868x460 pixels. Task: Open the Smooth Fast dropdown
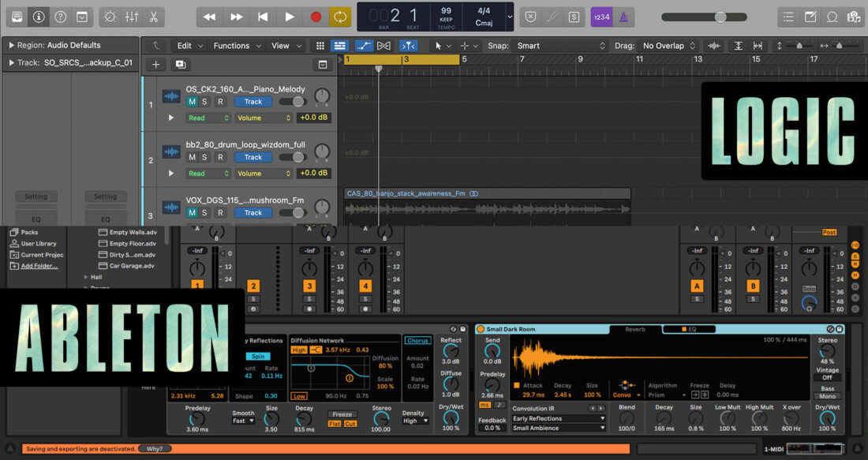(243, 421)
